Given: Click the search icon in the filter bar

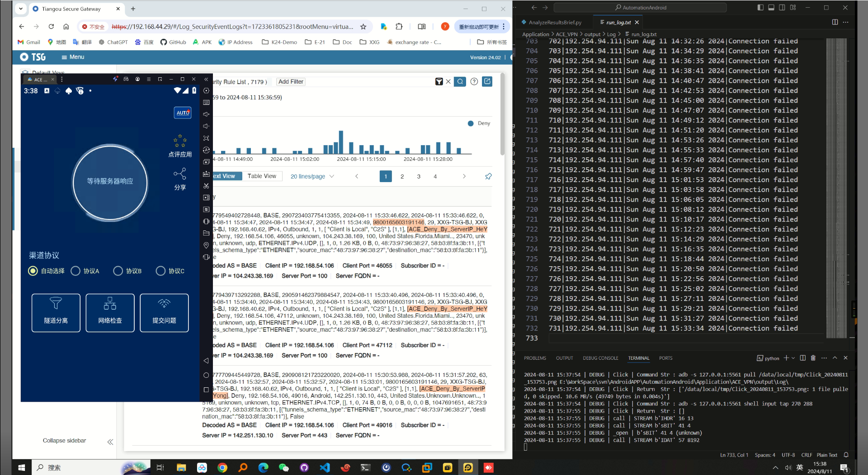Looking at the screenshot, I should [x=460, y=82].
